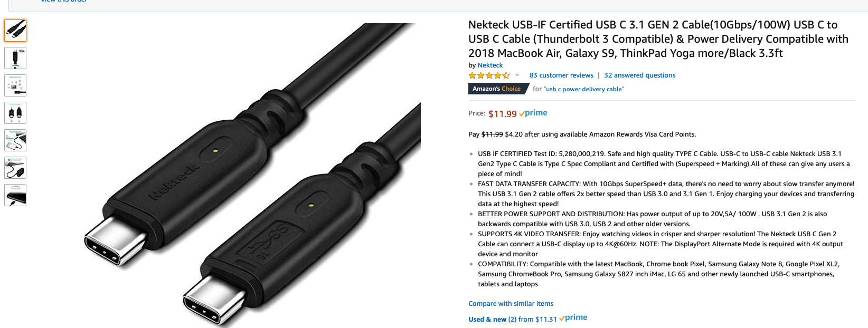Click the Prime logo beside the $11.99 price
Viewport: 868px width, 328px height.
click(x=533, y=113)
